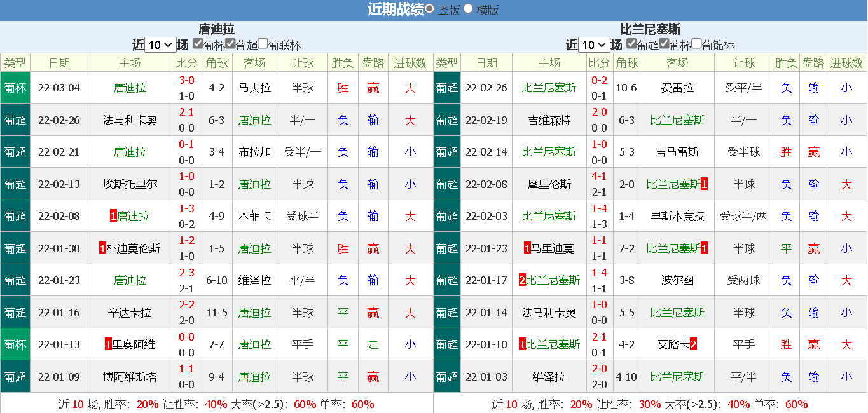
Task: Click 22-01-09 date in 唐迪拉 table
Action: pos(59,377)
